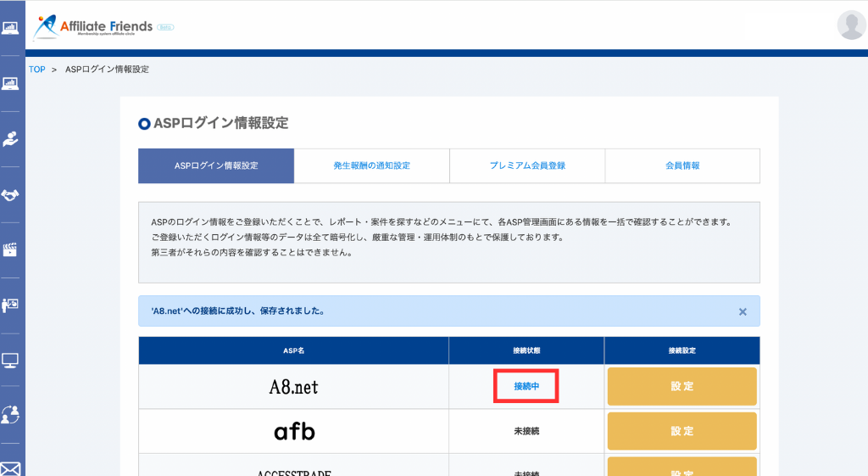Open the handshake sidebar icon

pos(10,195)
